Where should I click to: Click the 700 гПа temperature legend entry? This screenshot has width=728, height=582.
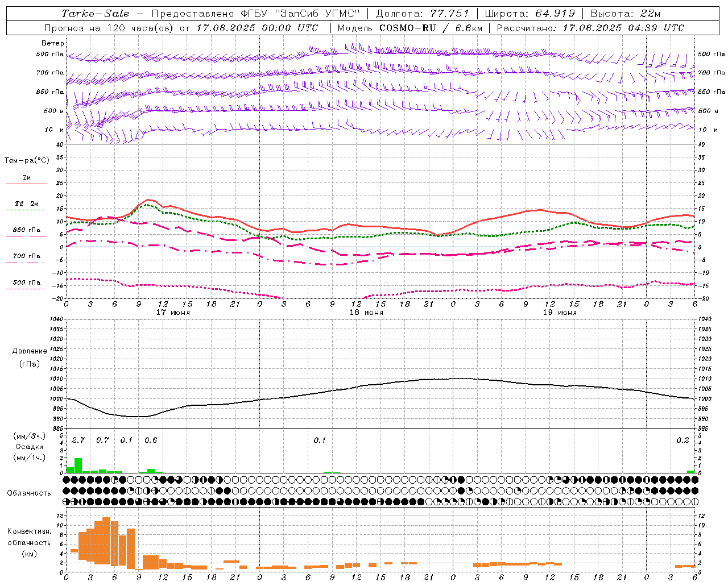click(x=27, y=256)
